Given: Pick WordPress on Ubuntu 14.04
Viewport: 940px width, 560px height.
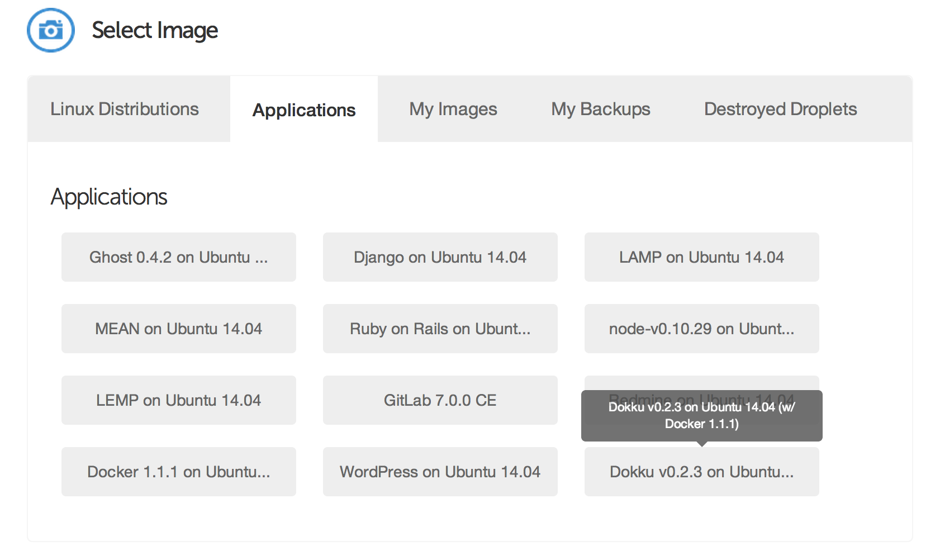Looking at the screenshot, I should click(x=440, y=472).
